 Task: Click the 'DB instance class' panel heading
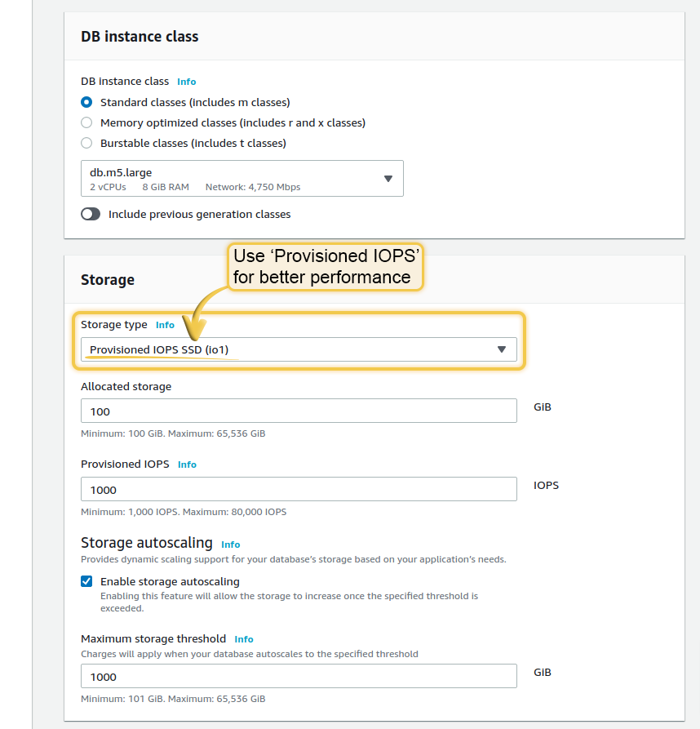[140, 36]
